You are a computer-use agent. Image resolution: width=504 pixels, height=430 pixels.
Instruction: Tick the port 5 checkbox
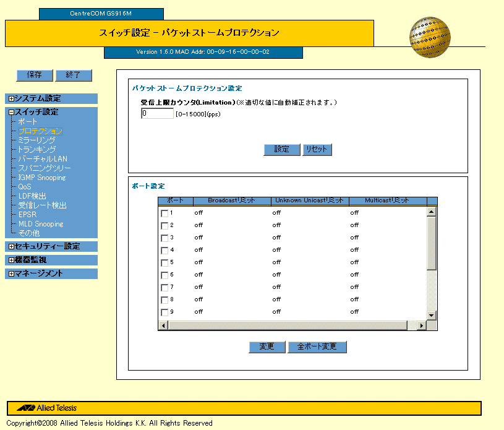click(164, 263)
